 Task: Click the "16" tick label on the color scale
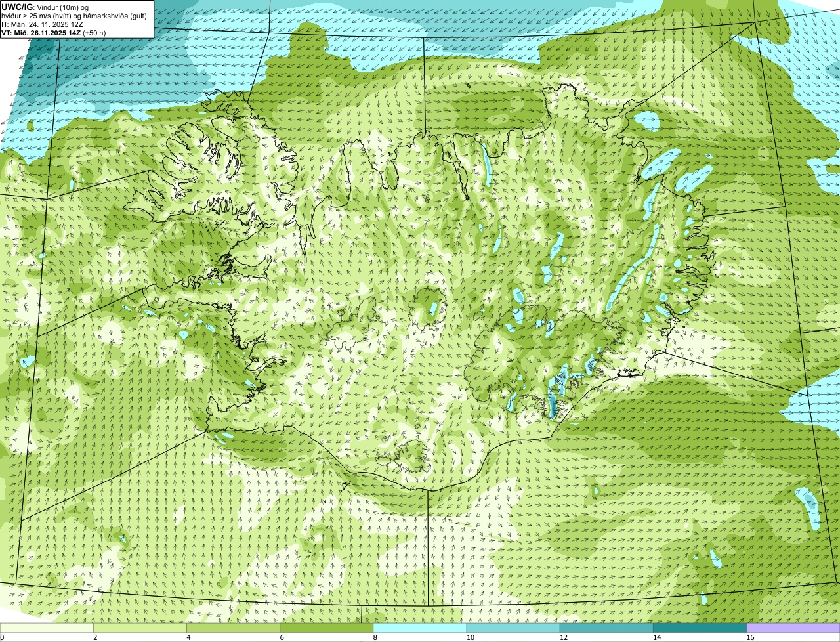point(751,637)
